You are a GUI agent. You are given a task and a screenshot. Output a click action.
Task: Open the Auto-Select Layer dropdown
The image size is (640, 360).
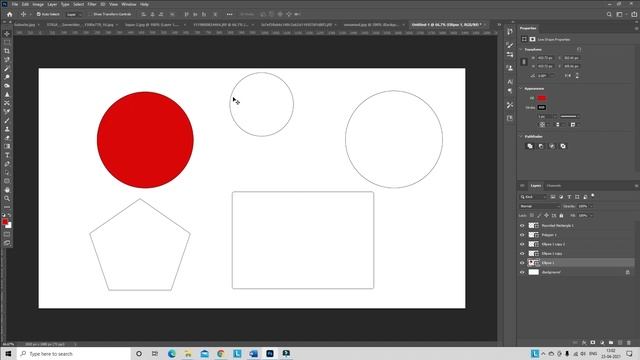(74, 14)
